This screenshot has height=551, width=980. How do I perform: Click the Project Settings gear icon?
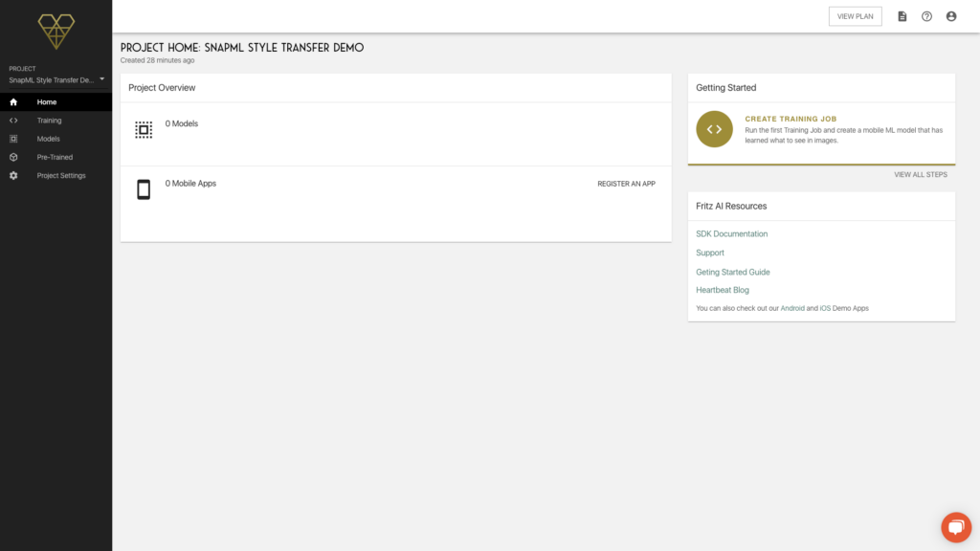click(x=13, y=176)
